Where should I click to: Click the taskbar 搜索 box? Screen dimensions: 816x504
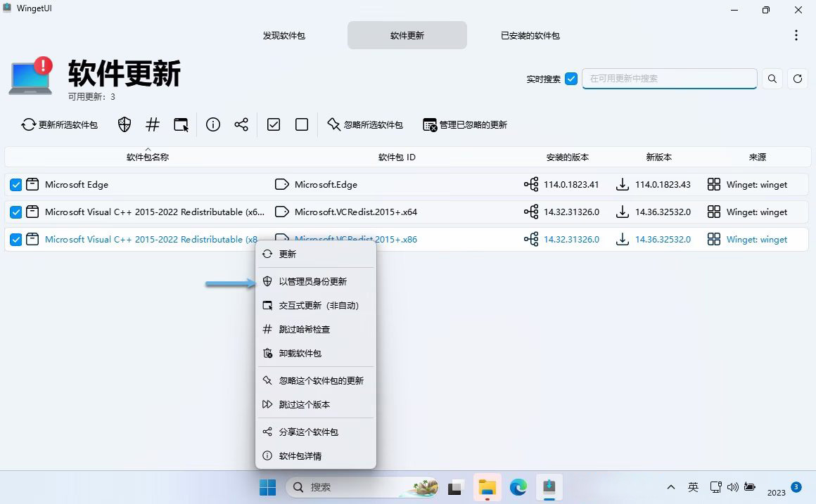362,487
